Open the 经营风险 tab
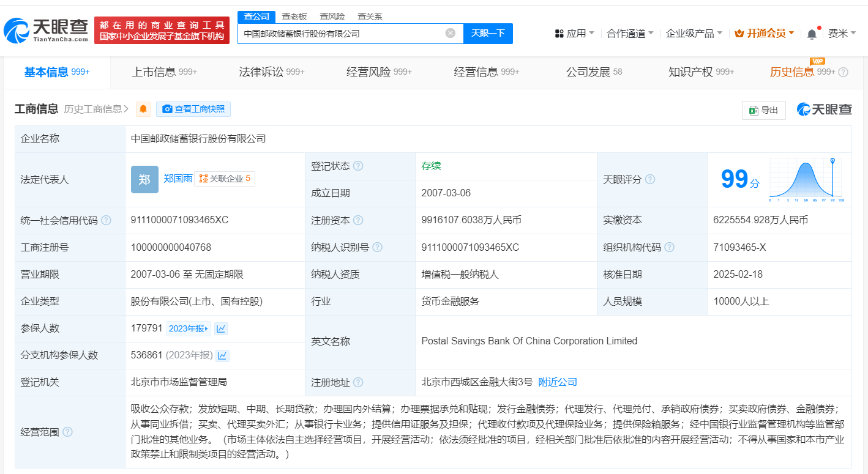 [x=379, y=72]
